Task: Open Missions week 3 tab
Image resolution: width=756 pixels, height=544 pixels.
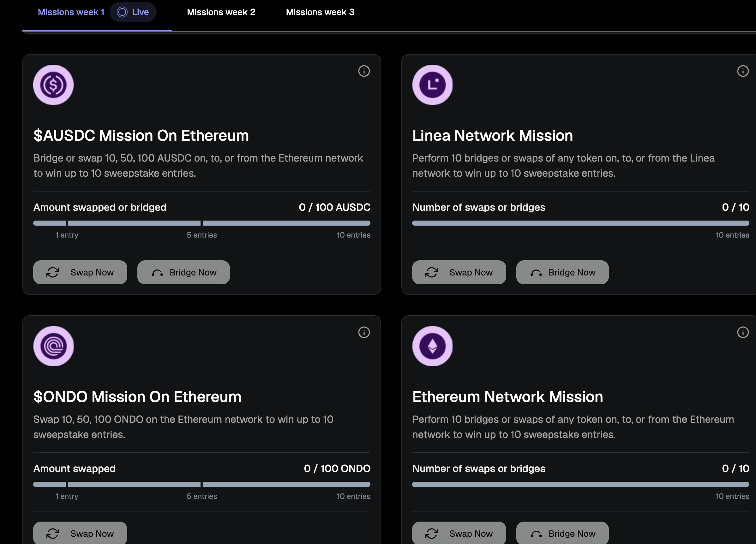Action: click(x=320, y=12)
